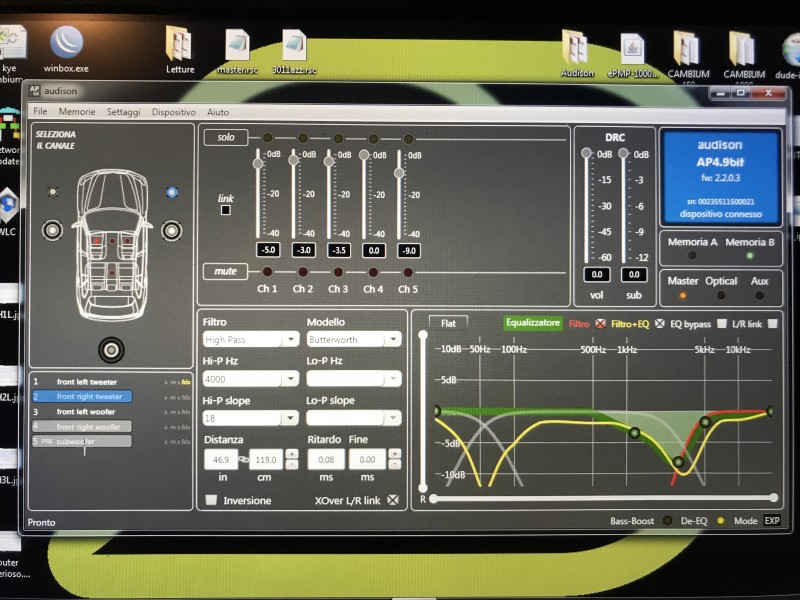This screenshot has height=600, width=800.
Task: Enable the EQ bypass checkbox
Action: 721,323
